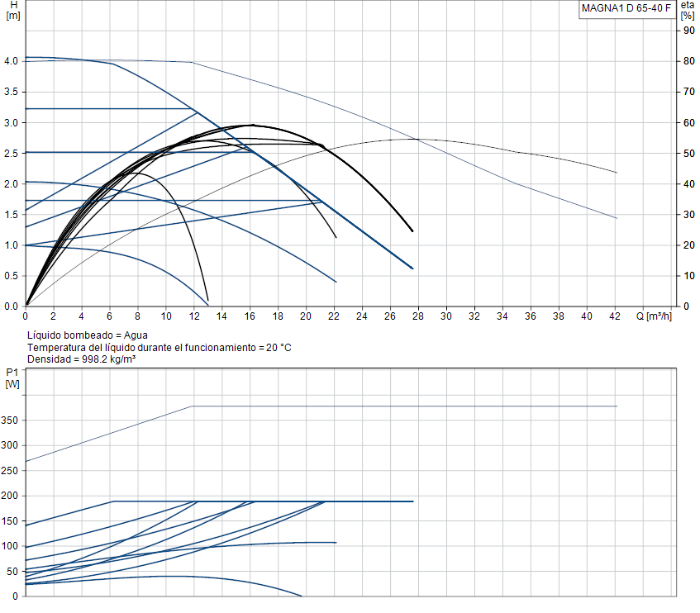Click the MAGNA1 D 65-40 F label

(626, 8)
